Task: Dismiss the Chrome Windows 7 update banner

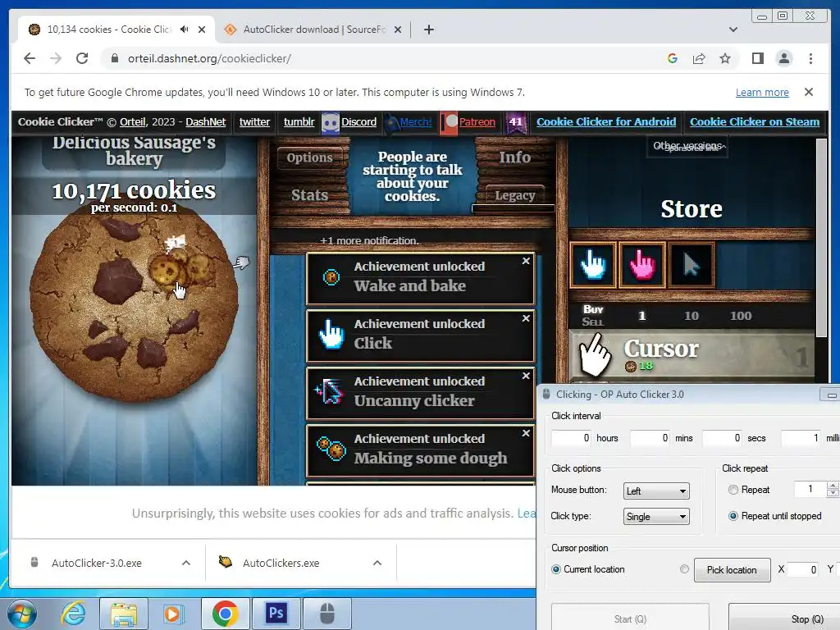Action: pyautogui.click(x=809, y=92)
